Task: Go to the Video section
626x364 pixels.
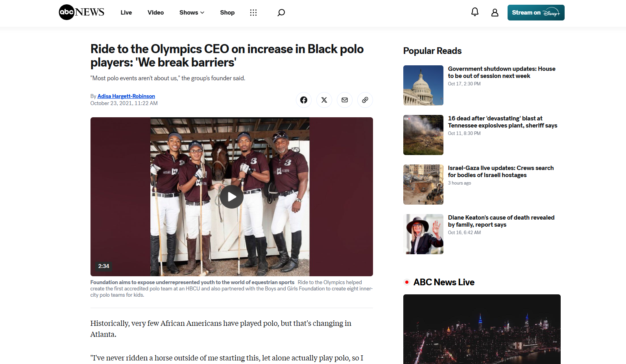Action: coord(155,13)
